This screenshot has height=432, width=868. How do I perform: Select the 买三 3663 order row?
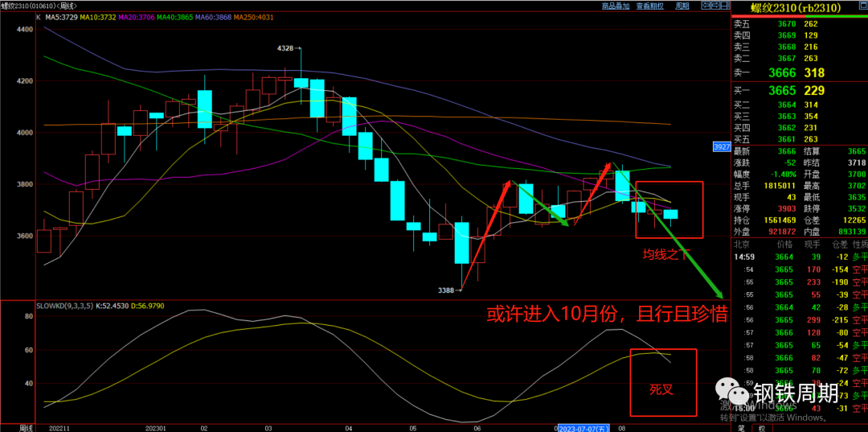pos(800,117)
